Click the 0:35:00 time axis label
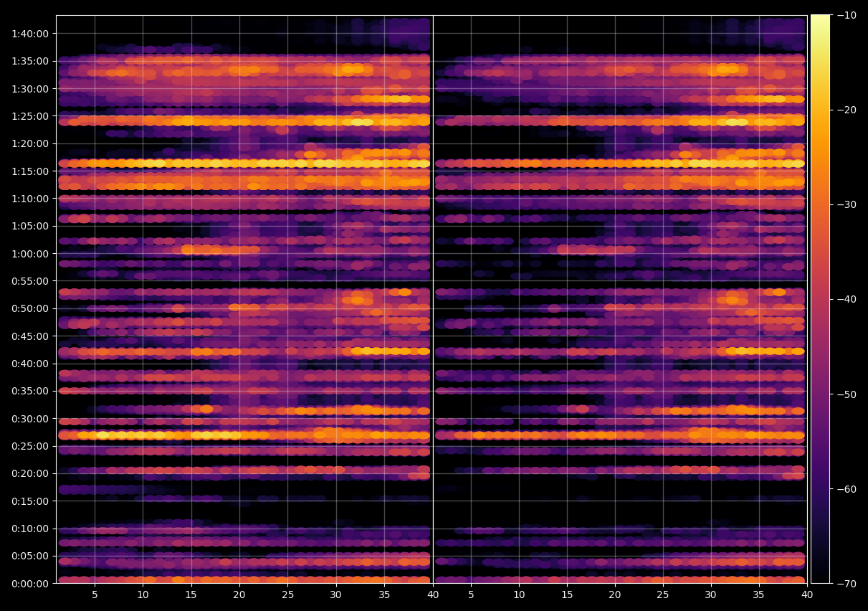868x611 pixels. [x=29, y=391]
